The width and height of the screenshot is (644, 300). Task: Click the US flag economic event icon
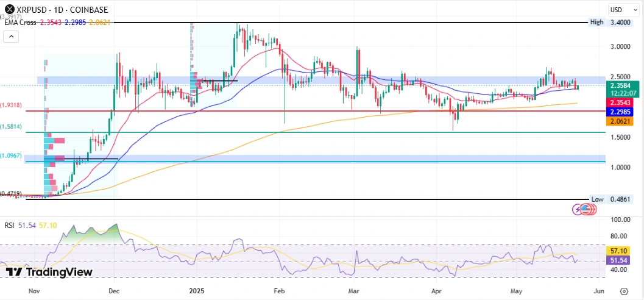tap(587, 210)
